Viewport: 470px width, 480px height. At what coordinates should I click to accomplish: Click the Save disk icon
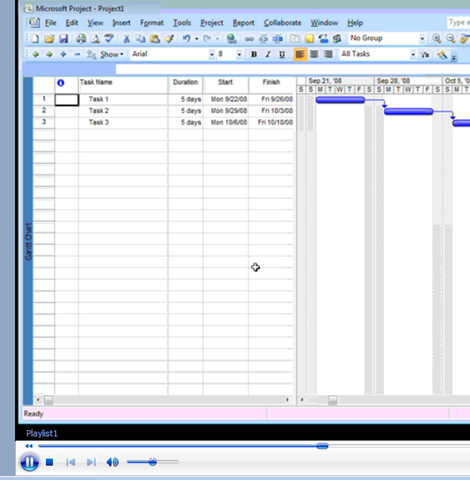point(64,39)
